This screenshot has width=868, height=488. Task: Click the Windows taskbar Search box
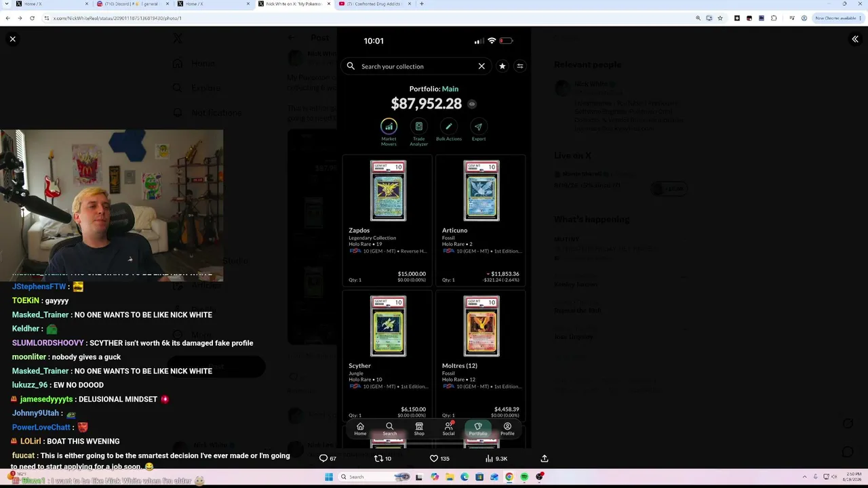(375, 477)
